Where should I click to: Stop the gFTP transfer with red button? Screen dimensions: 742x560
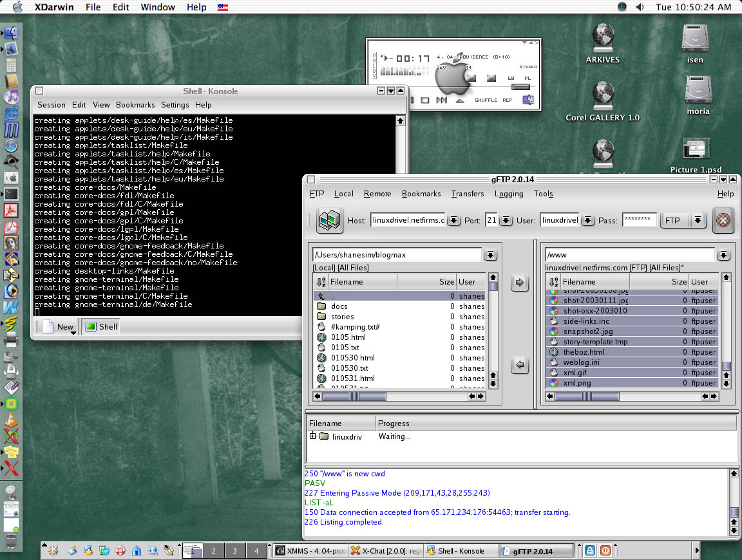(x=723, y=220)
